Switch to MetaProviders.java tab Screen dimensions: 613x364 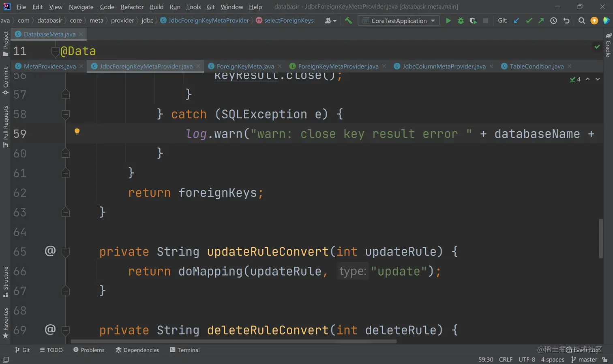tap(49, 66)
